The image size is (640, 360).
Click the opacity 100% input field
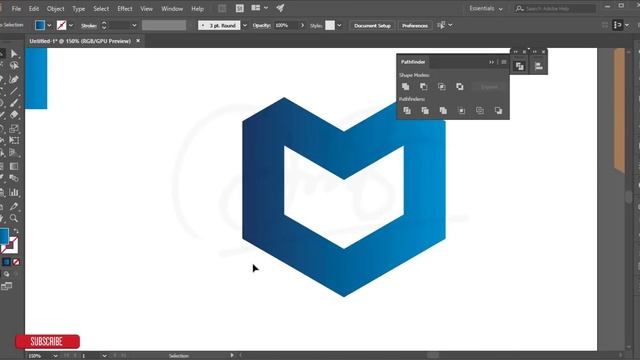285,25
